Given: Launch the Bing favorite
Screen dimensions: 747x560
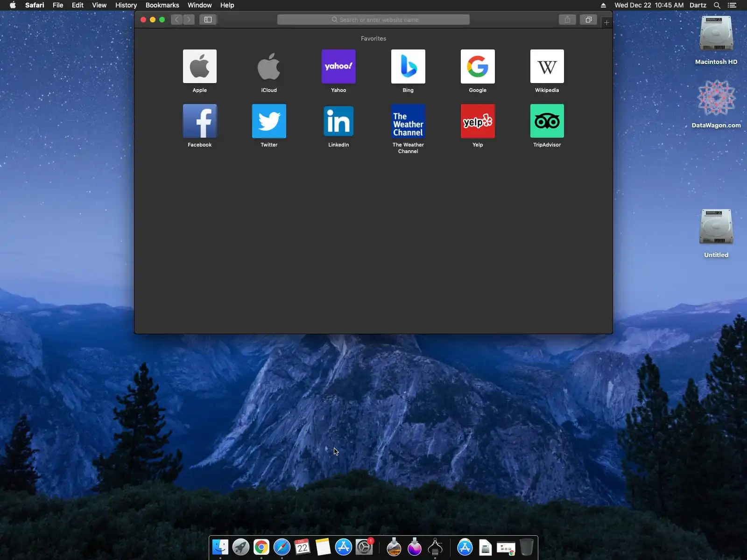Looking at the screenshot, I should coord(408,66).
